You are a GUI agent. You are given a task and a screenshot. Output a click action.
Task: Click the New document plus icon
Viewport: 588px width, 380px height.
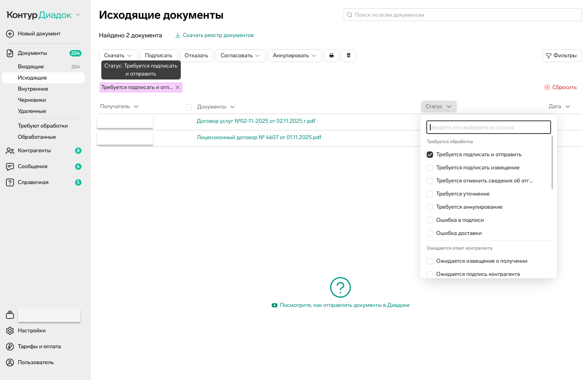click(x=10, y=34)
